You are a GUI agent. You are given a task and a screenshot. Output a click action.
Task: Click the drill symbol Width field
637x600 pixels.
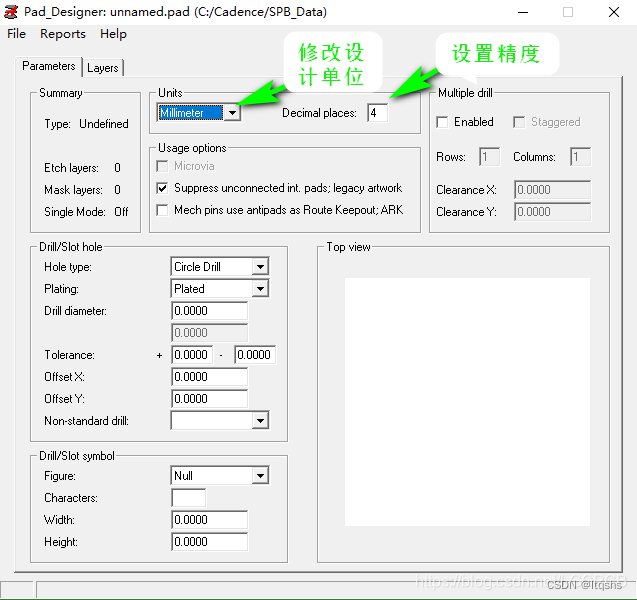(x=209, y=520)
